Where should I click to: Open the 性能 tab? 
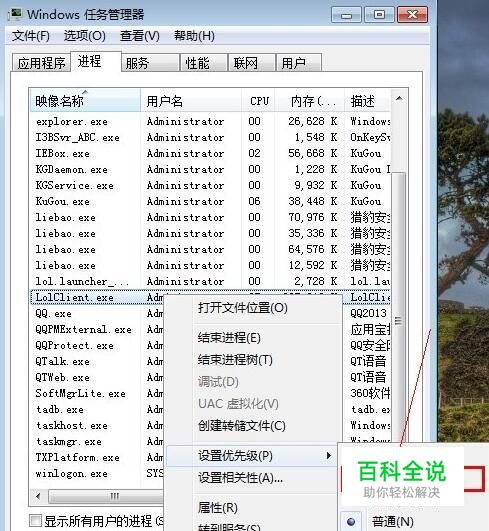pyautogui.click(x=204, y=63)
